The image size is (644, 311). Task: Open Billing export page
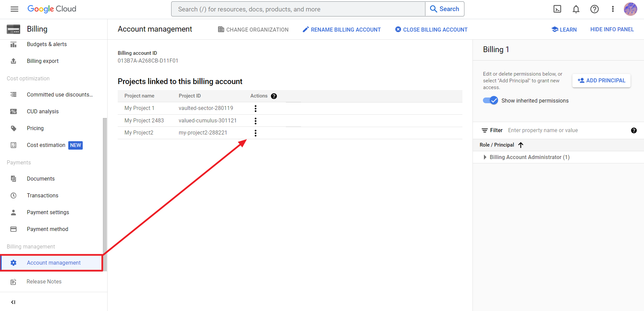43,61
